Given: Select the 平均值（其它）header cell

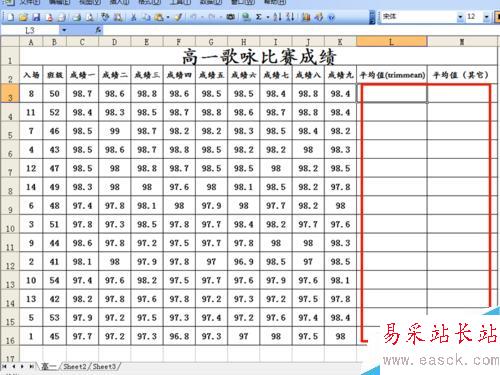Looking at the screenshot, I should pos(461,75).
